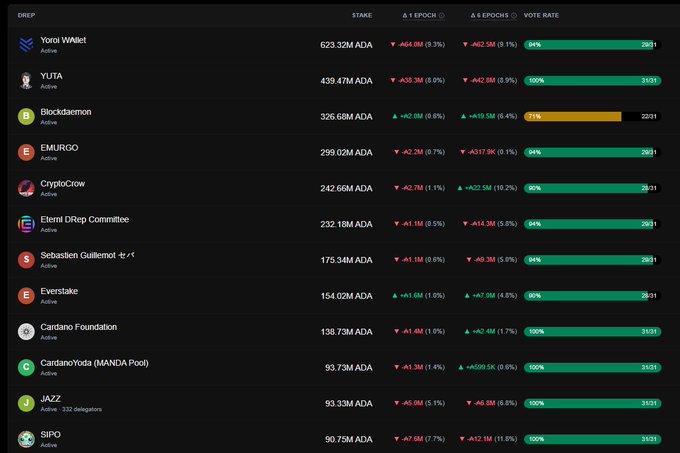This screenshot has width=680, height=453.
Task: Click the 326.68M ADA stake value
Action: pos(346,117)
